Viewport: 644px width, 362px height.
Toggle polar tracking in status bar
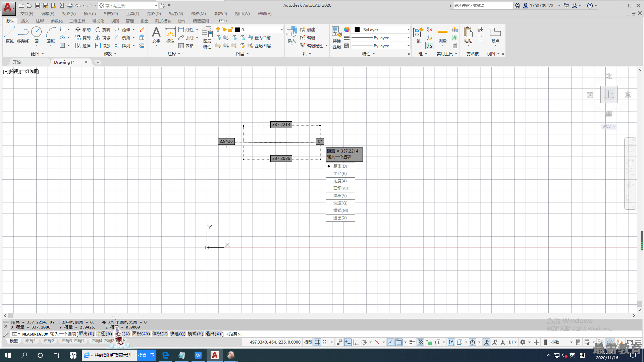pos(364,342)
